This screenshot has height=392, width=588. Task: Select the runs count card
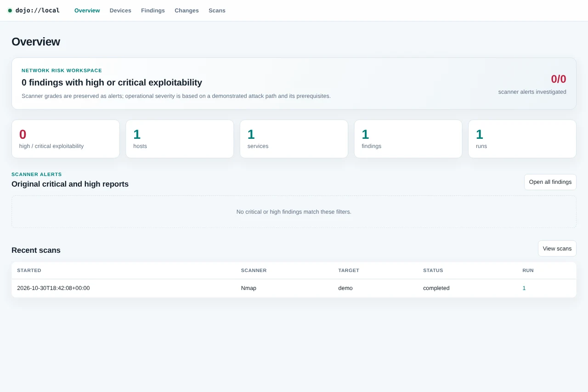pos(522,139)
